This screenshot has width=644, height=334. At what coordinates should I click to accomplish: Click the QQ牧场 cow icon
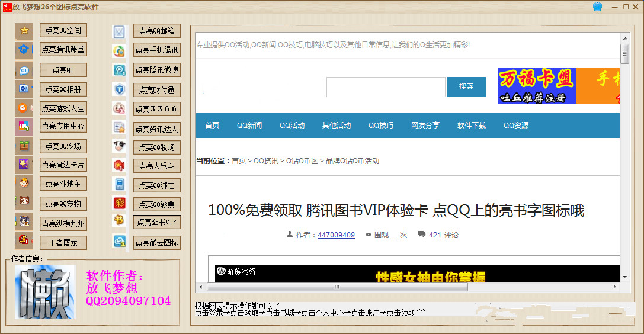(x=119, y=146)
